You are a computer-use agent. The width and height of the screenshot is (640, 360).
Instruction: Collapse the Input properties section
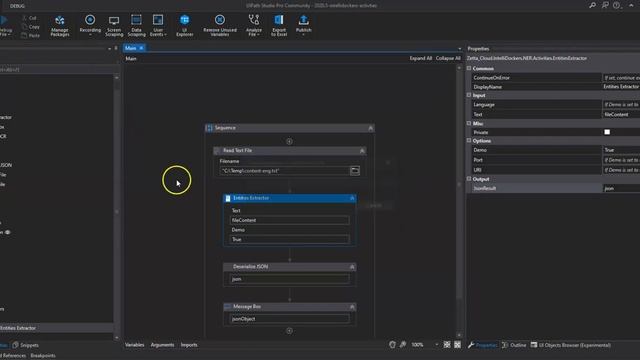pos(469,95)
